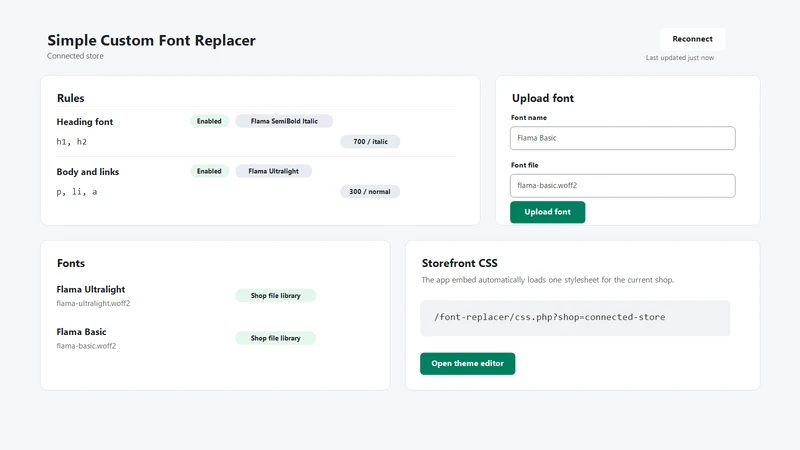
Task: Click Shop file library badge for Flama Ultralight
Action: tap(276, 295)
